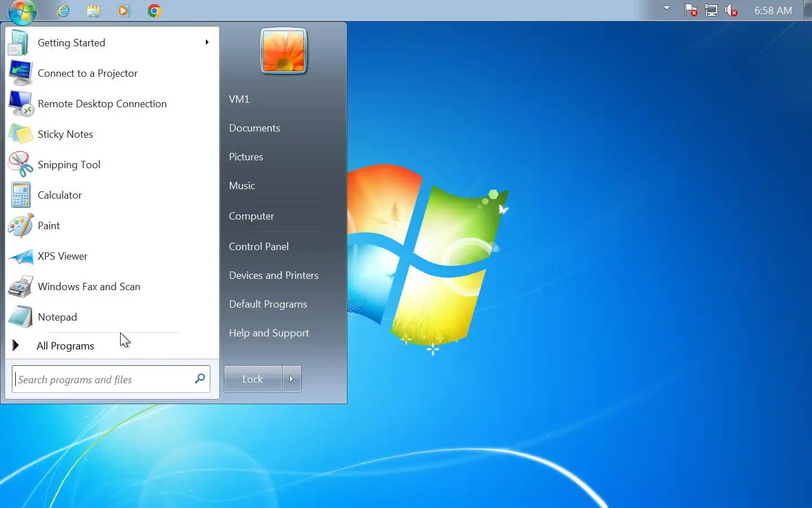Launch Windows Media Player from taskbar
The width and height of the screenshot is (812, 508).
[123, 11]
